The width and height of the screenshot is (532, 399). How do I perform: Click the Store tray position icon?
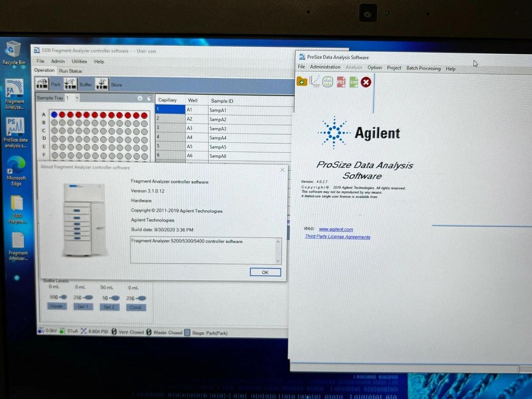(102, 84)
